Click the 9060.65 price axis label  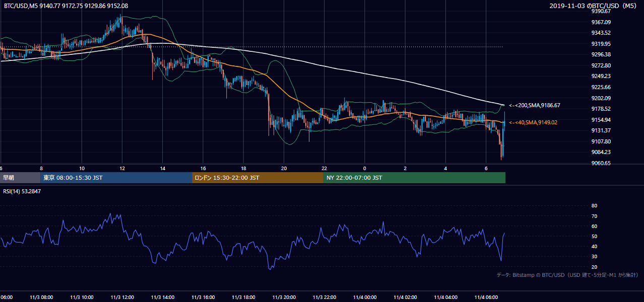pyautogui.click(x=602, y=163)
